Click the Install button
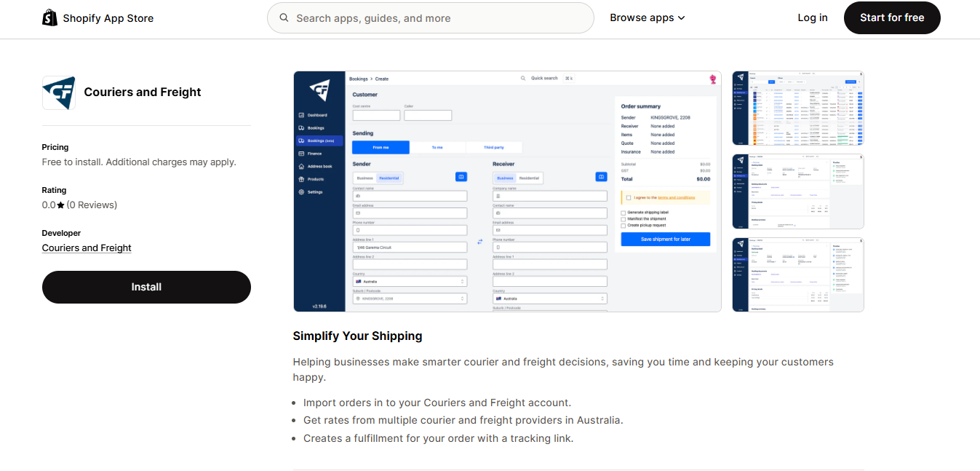The image size is (980, 471). [146, 287]
